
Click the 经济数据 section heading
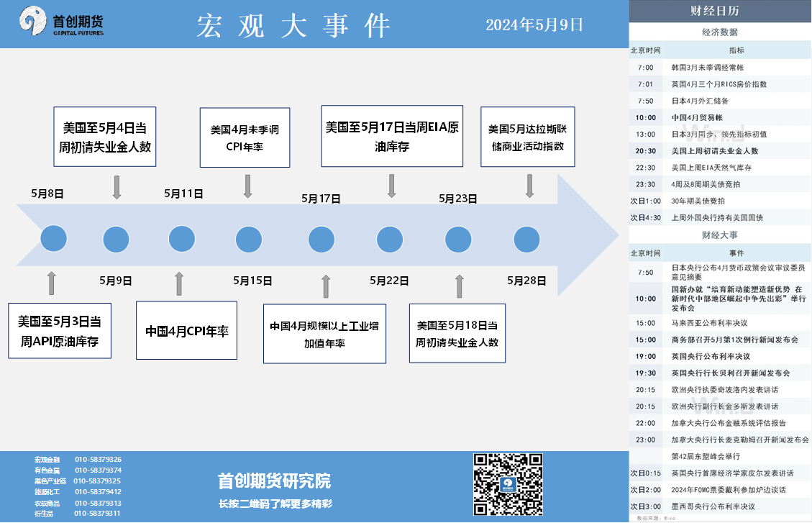click(x=720, y=32)
